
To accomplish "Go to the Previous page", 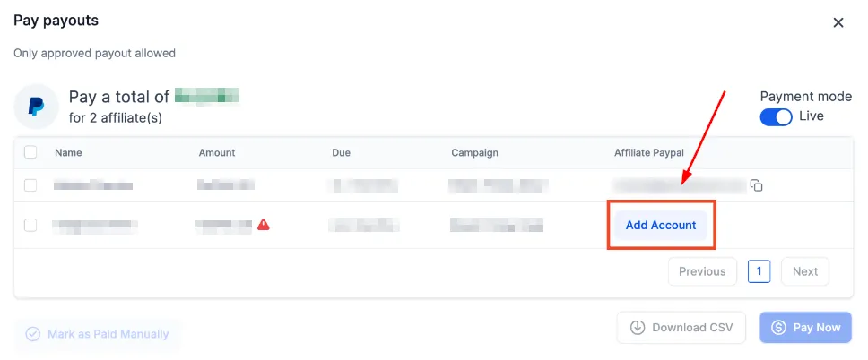I will pos(702,271).
